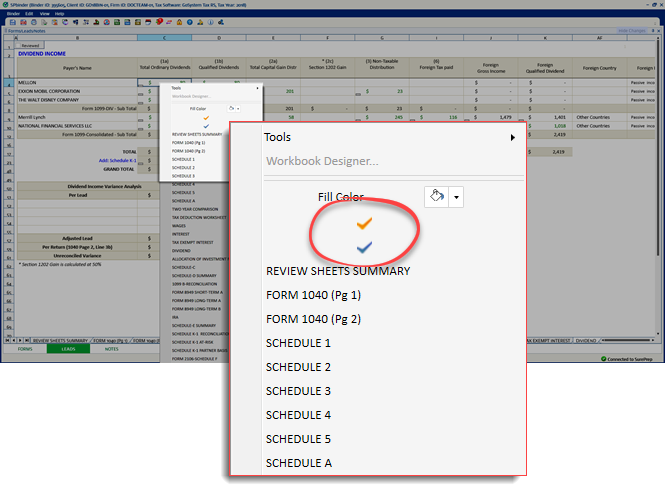Click the blue checkmark in the menu

point(364,245)
